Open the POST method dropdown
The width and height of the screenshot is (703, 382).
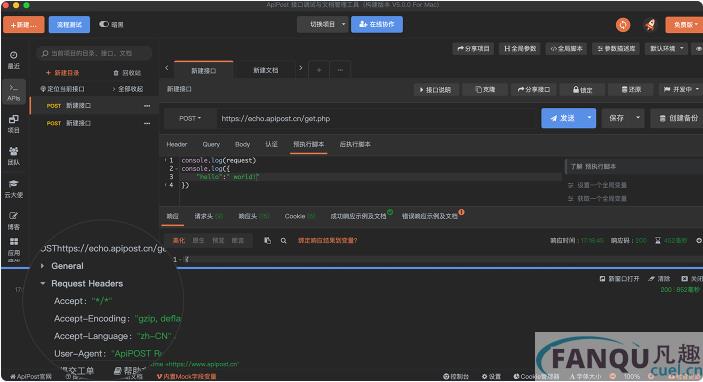190,118
